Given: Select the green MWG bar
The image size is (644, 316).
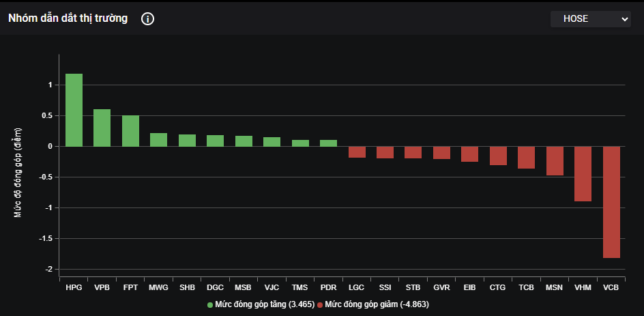Looking at the screenshot, I should (158, 140).
